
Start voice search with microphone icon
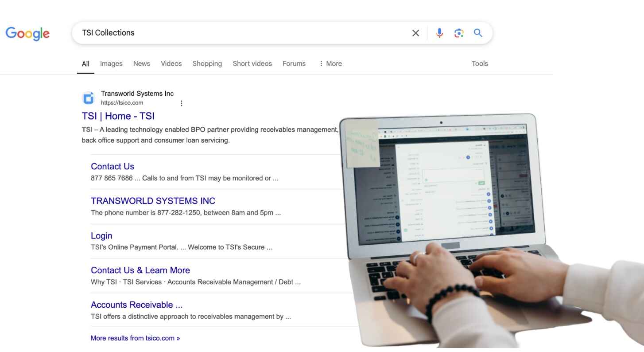(439, 33)
